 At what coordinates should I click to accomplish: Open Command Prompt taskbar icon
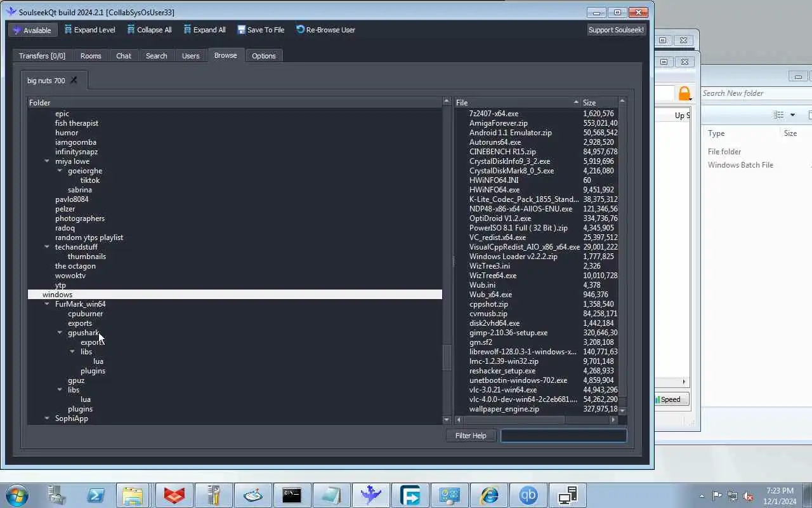(292, 495)
